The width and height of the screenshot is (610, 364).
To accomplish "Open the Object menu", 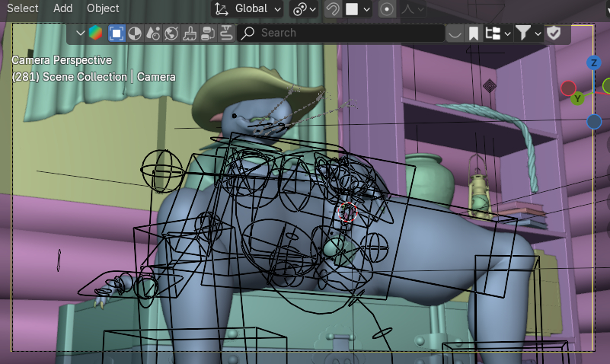I will tap(103, 8).
